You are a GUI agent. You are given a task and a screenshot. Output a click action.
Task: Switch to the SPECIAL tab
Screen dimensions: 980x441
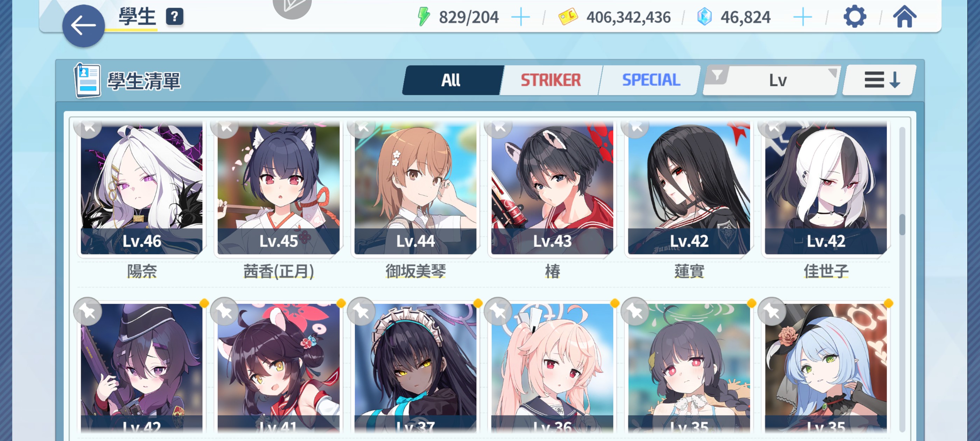click(651, 80)
